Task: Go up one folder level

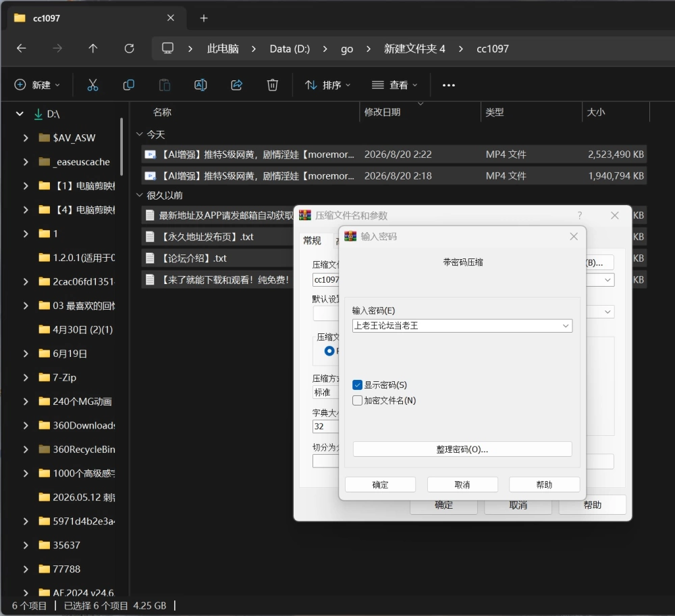Action: pyautogui.click(x=93, y=49)
